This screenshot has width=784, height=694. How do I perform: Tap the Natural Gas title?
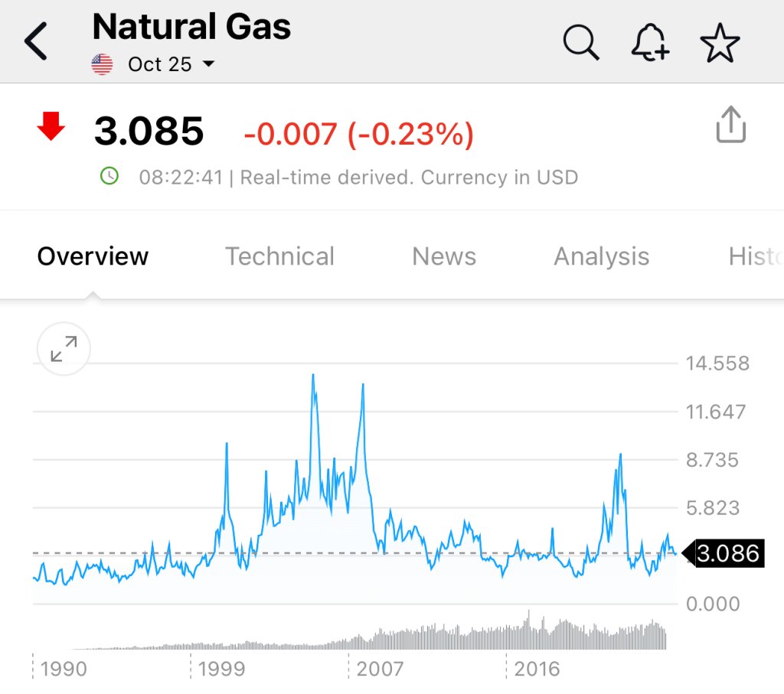[x=191, y=27]
